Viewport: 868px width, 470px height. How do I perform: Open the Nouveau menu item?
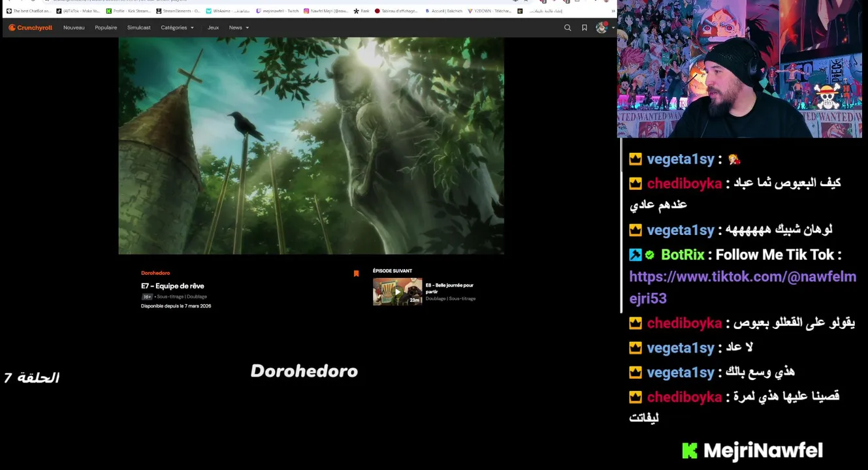(74, 27)
